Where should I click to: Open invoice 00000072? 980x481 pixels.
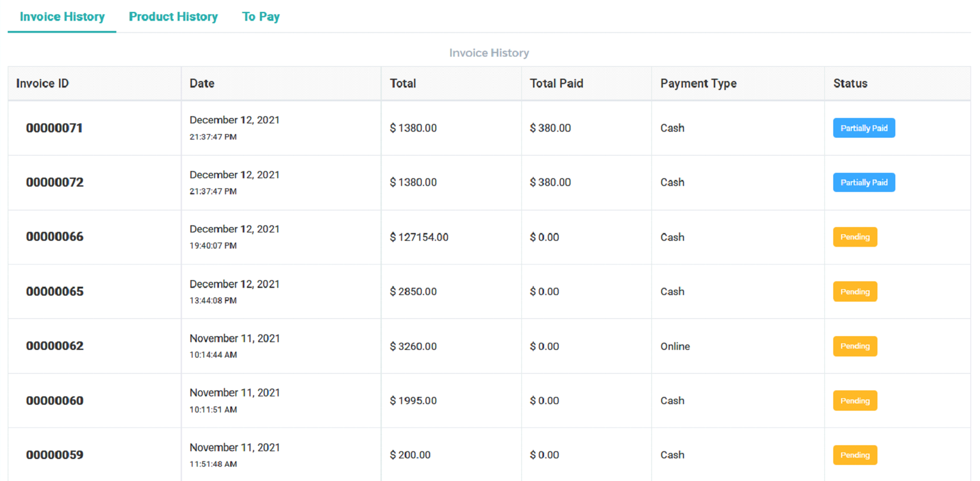click(x=54, y=182)
